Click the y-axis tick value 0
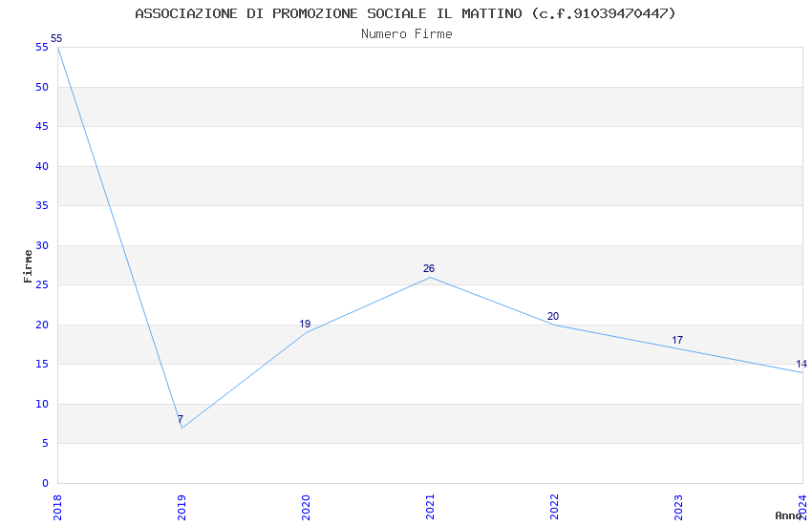Image resolution: width=812 pixels, height=525 pixels. pos(45,483)
